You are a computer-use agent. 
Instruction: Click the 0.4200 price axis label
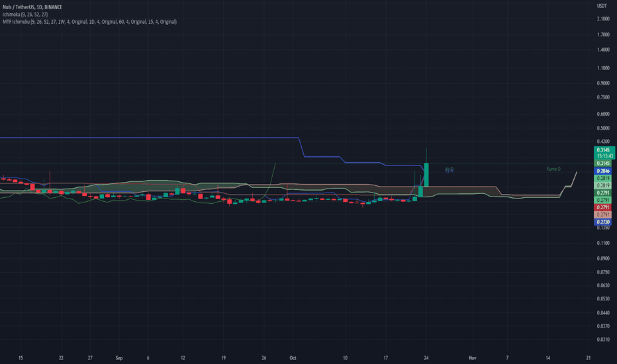[603, 141]
